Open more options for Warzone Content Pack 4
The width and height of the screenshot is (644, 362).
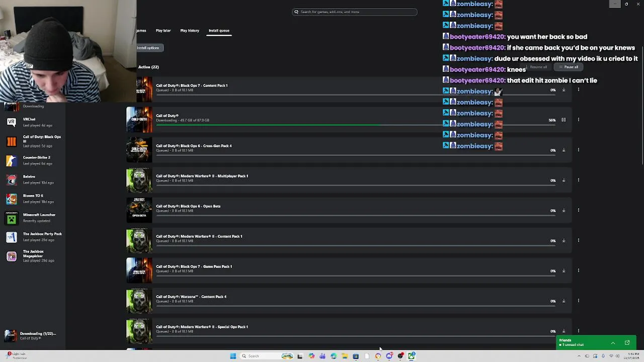[x=579, y=301]
